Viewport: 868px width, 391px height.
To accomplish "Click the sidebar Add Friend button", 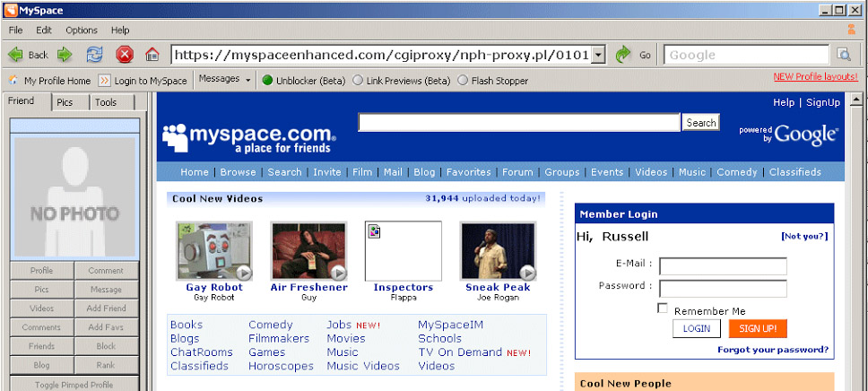I will [106, 308].
